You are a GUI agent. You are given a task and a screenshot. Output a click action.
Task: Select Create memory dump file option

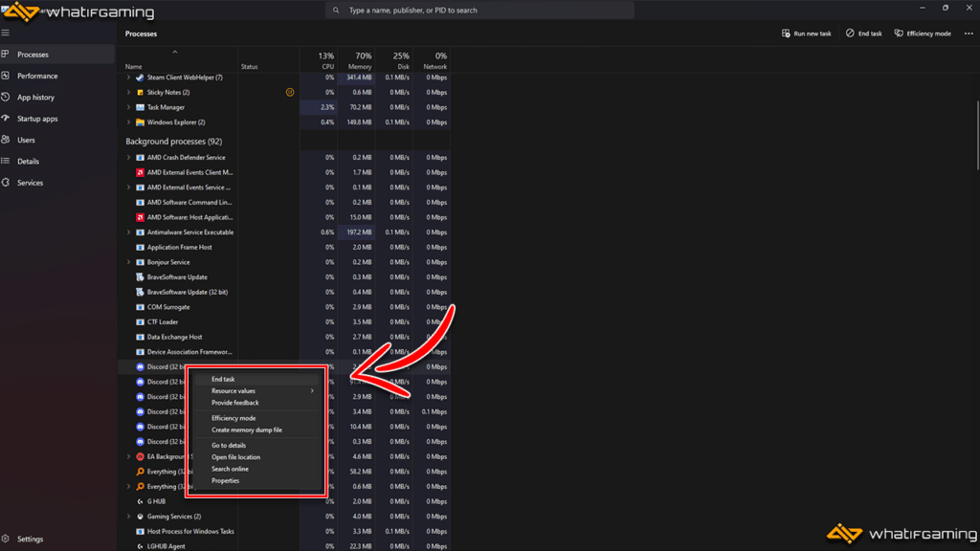pos(246,430)
